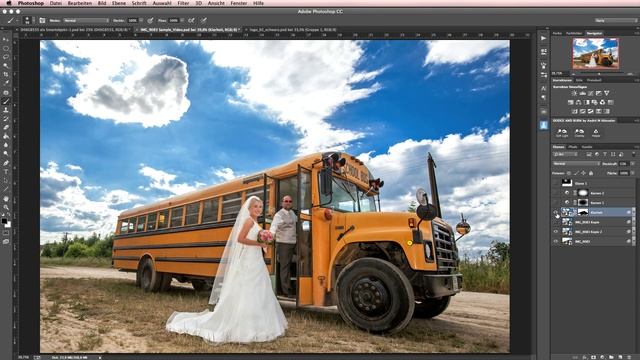Viewport: 640px width, 360px height.
Task: Open layer Deckkraft opacity dropdown arrow
Action: click(x=632, y=164)
